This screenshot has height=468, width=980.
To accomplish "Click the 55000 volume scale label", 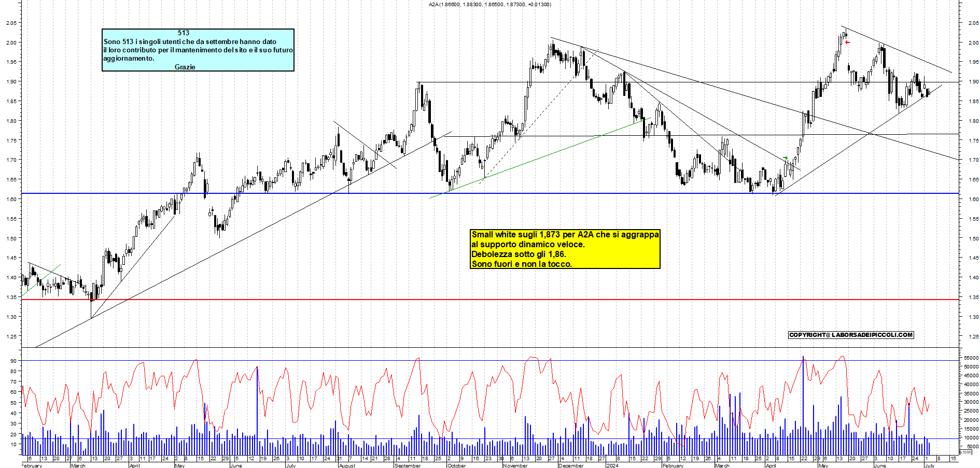I will click(x=971, y=358).
